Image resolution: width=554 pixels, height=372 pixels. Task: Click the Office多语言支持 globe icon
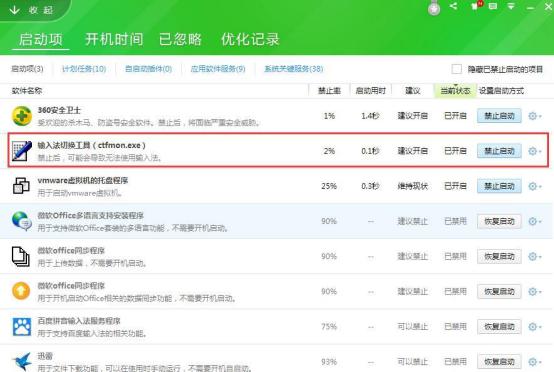tap(22, 221)
